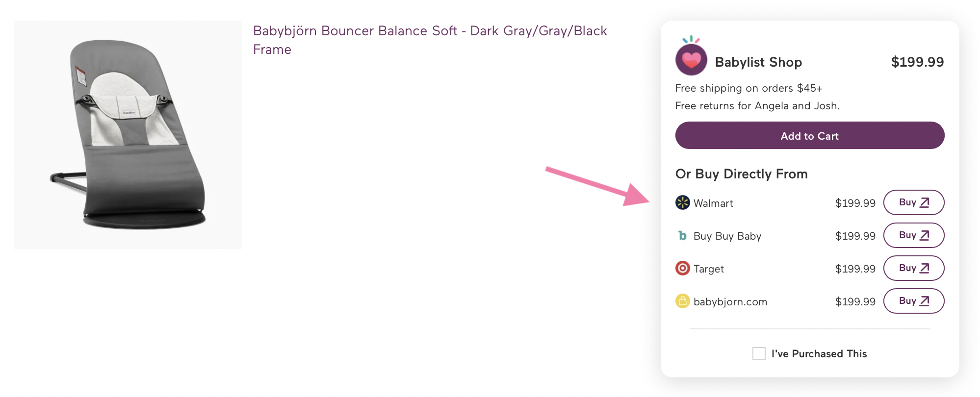Check the I've Purchased This box
Image resolution: width=980 pixels, height=397 pixels.
[x=759, y=353]
